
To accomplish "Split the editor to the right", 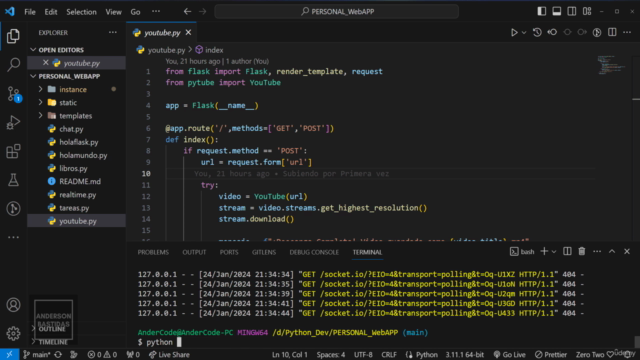I will [x=612, y=32].
